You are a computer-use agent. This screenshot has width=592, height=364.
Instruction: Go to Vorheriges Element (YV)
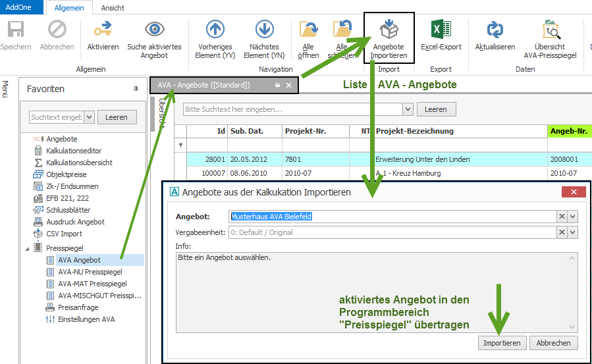point(215,31)
